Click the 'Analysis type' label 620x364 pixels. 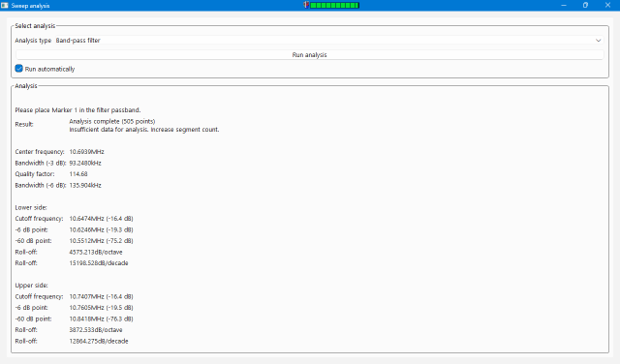pos(33,41)
